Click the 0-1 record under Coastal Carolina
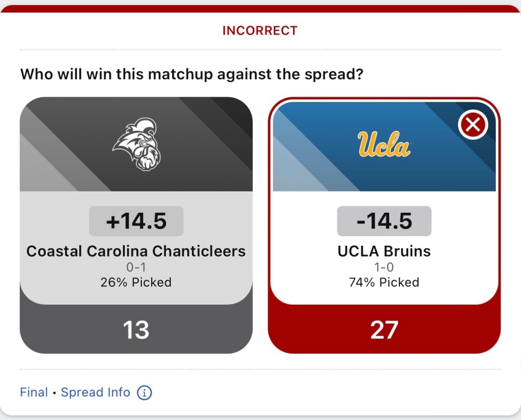521x420 pixels. [x=136, y=267]
